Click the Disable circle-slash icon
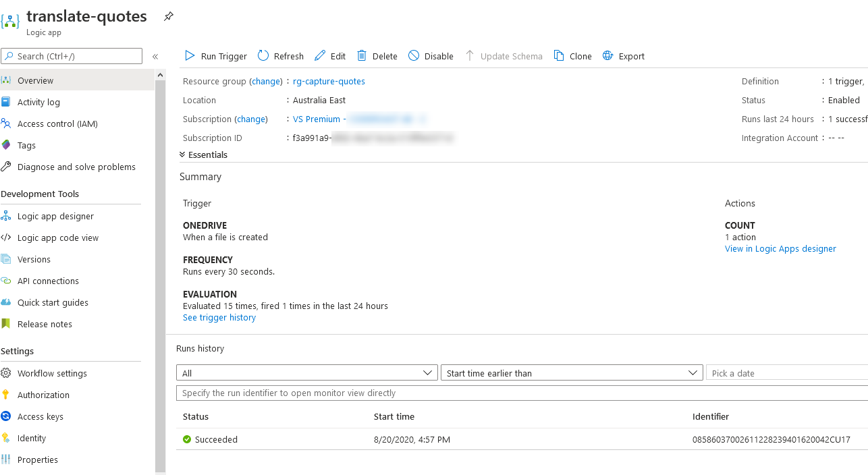 414,56
